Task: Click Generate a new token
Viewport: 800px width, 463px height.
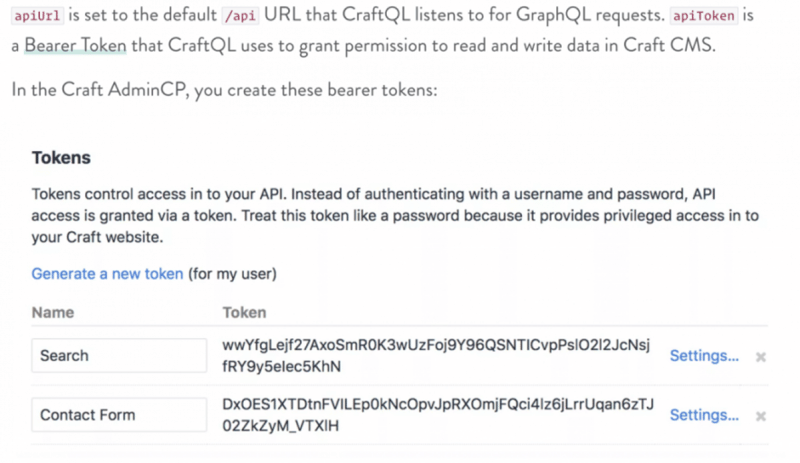Action: point(107,273)
